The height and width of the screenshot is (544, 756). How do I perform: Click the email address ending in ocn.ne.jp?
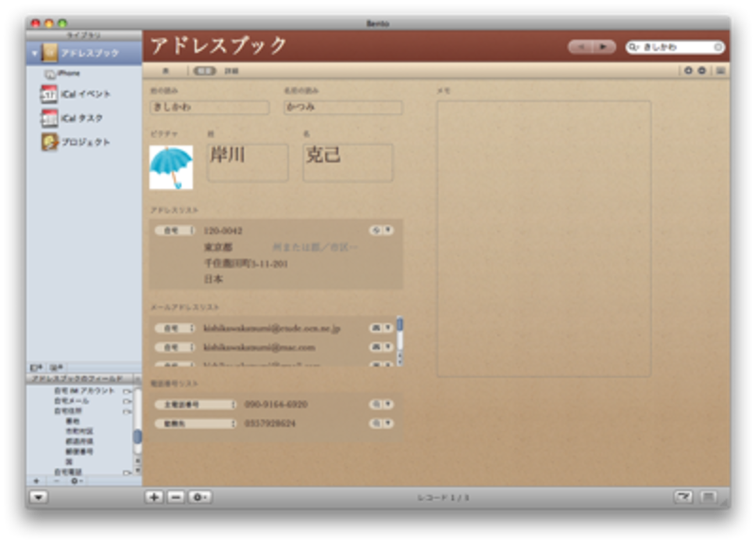click(272, 328)
